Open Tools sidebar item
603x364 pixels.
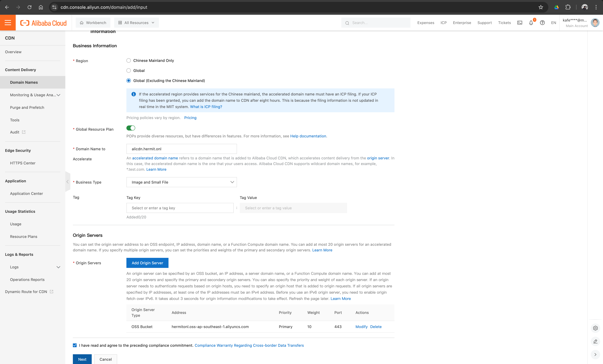[x=15, y=120]
